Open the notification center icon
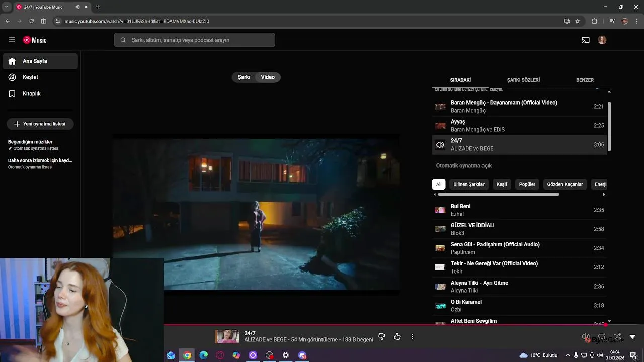This screenshot has height=362, width=644. (633, 355)
